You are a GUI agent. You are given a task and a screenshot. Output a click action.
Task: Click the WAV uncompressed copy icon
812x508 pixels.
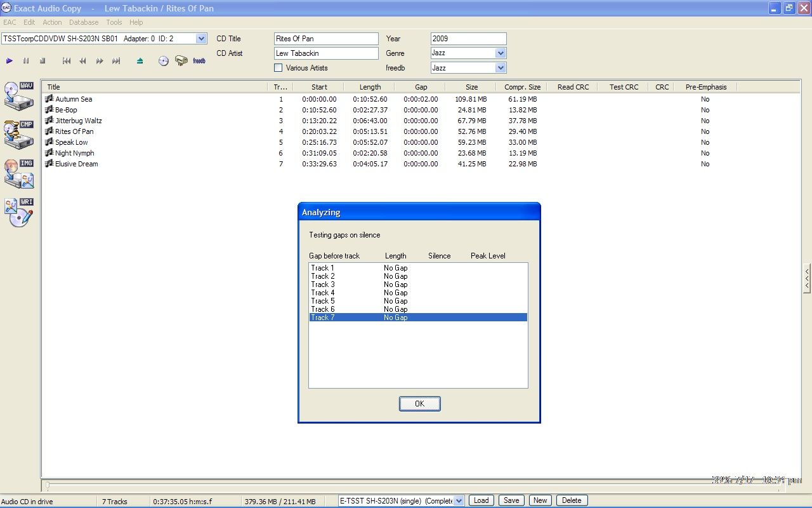click(19, 96)
